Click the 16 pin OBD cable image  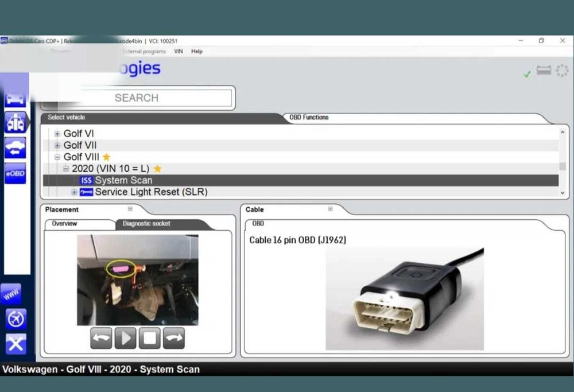(405, 298)
